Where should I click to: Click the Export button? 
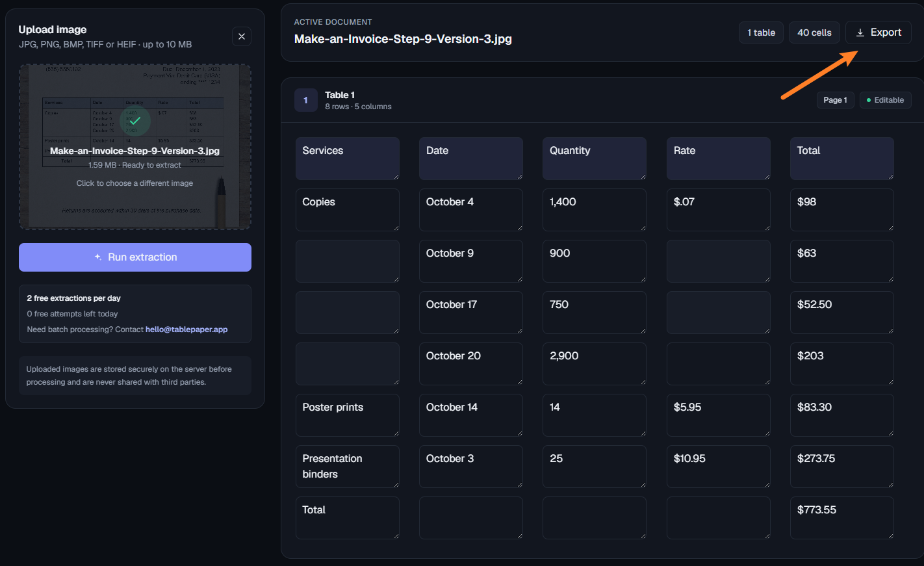(878, 32)
